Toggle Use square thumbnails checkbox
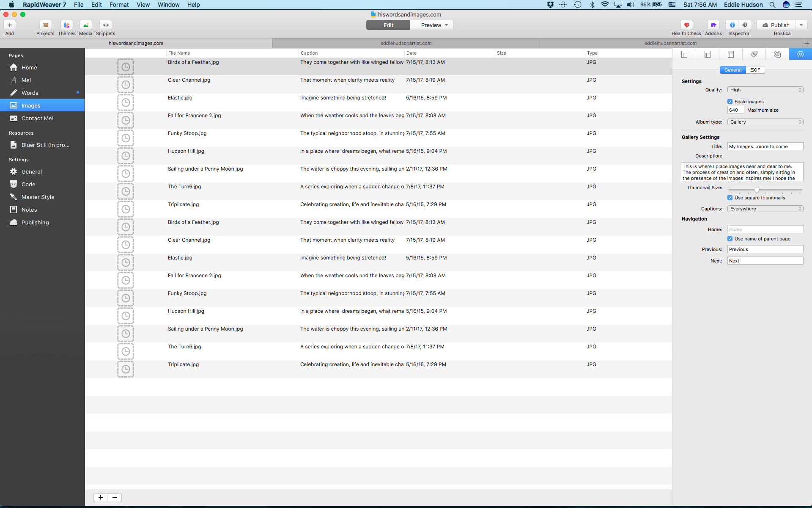The width and height of the screenshot is (812, 508). [x=730, y=198]
